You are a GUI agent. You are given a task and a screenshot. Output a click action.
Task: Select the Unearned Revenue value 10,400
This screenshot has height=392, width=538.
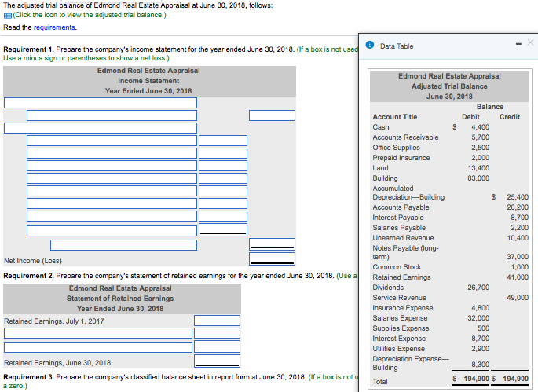point(518,238)
